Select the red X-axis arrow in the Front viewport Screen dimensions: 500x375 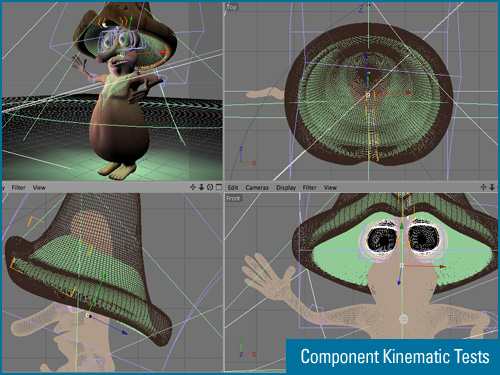424,266
